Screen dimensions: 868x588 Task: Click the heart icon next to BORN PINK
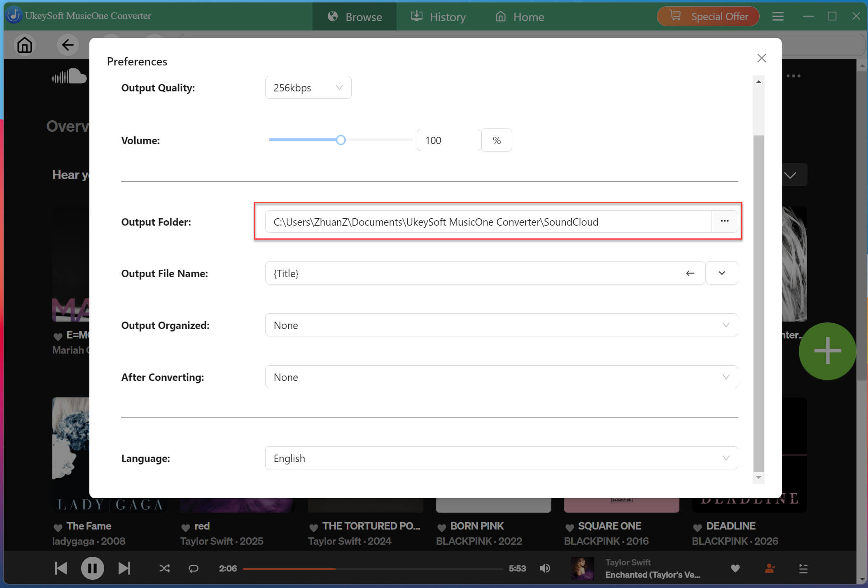point(442,527)
